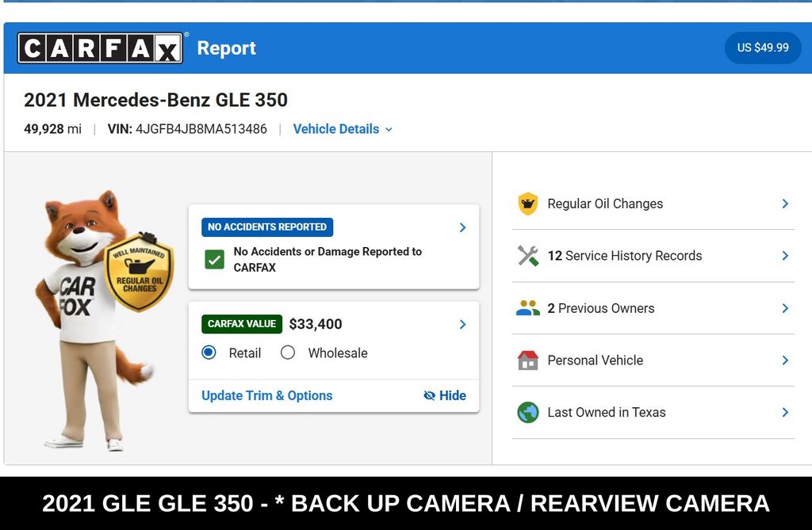Click the Personal Vehicle house icon
The height and width of the screenshot is (530, 812).
tap(527, 360)
